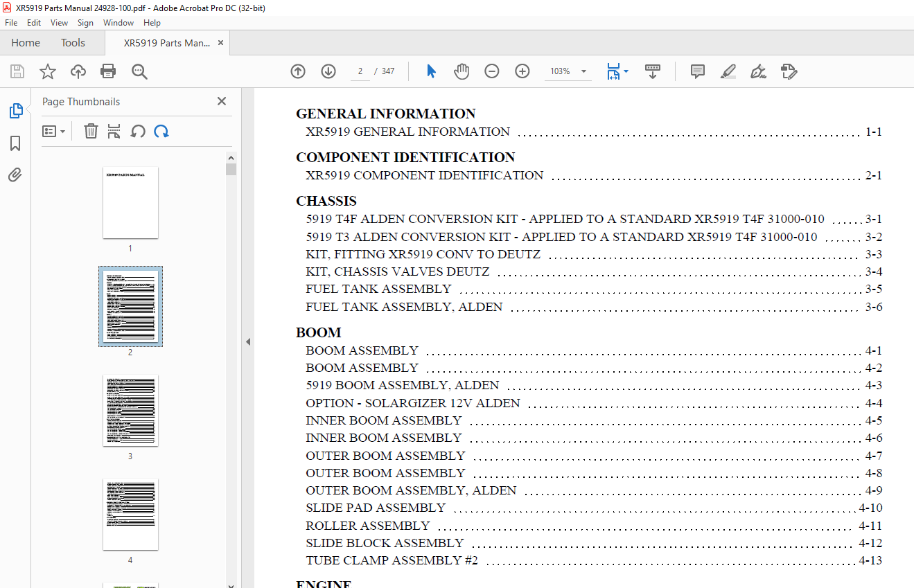Click the upload to cloud icon
Viewport: 914px width, 588px height.
click(78, 71)
